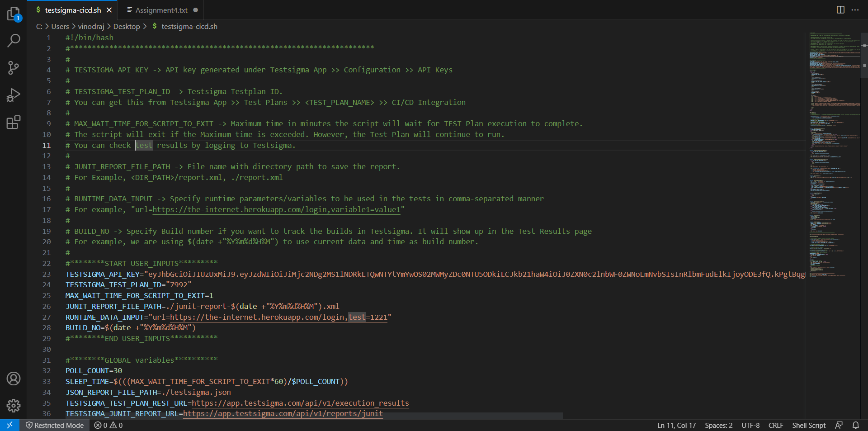868x431 pixels.
Task: Open the notifications bell icon
Action: click(856, 425)
